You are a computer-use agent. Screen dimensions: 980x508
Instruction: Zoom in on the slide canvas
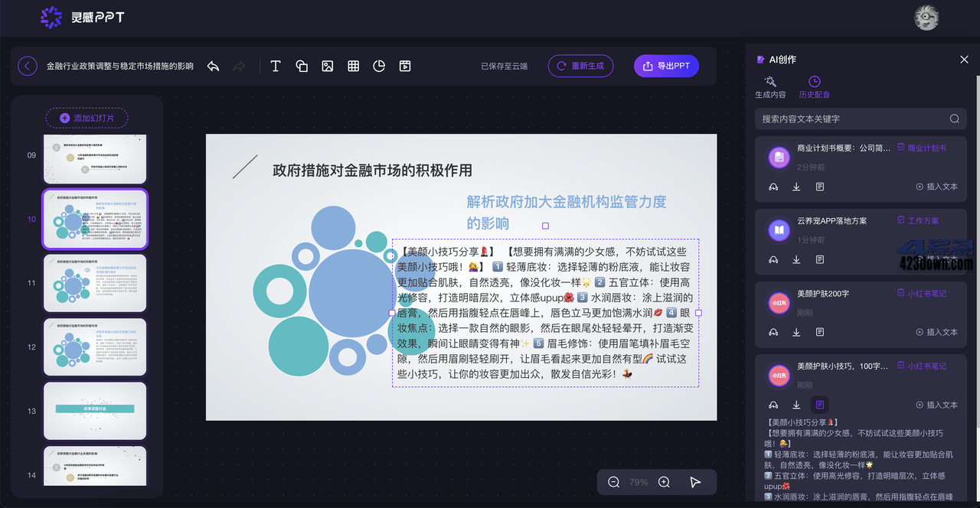tap(663, 482)
